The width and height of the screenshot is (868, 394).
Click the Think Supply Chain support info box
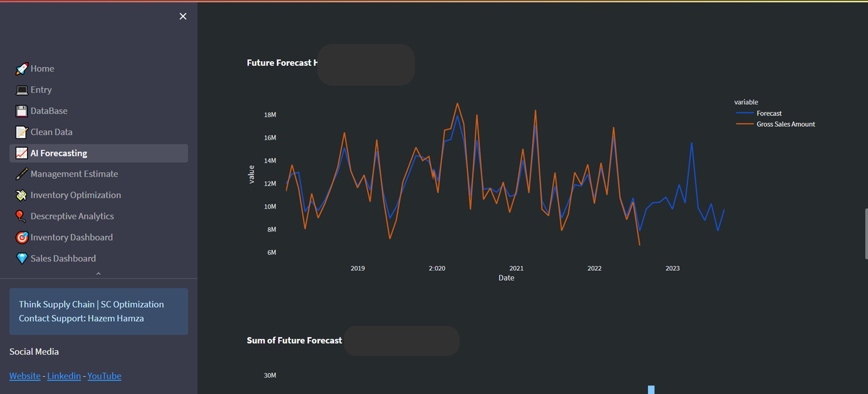click(99, 311)
